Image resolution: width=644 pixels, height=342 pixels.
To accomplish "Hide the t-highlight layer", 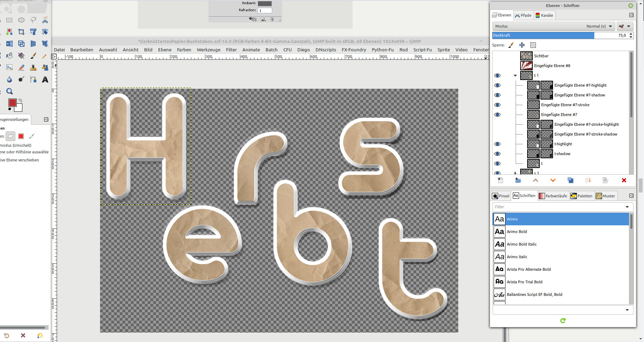I will (x=497, y=144).
